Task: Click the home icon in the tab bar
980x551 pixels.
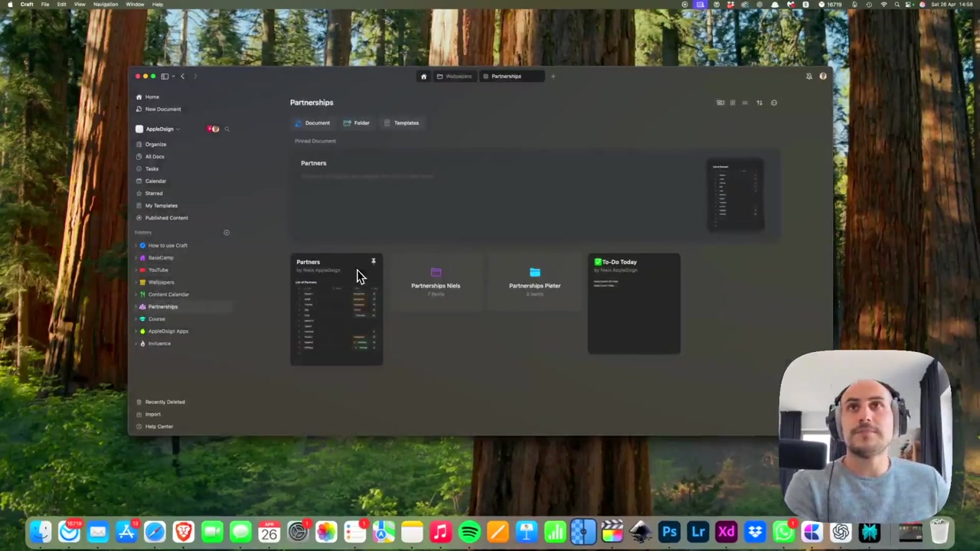Action: click(423, 77)
